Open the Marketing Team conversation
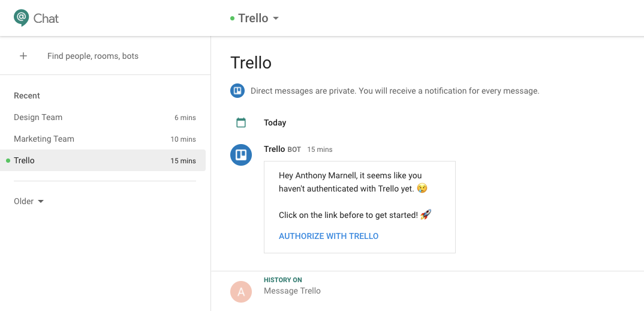The height and width of the screenshot is (311, 644). point(103,139)
